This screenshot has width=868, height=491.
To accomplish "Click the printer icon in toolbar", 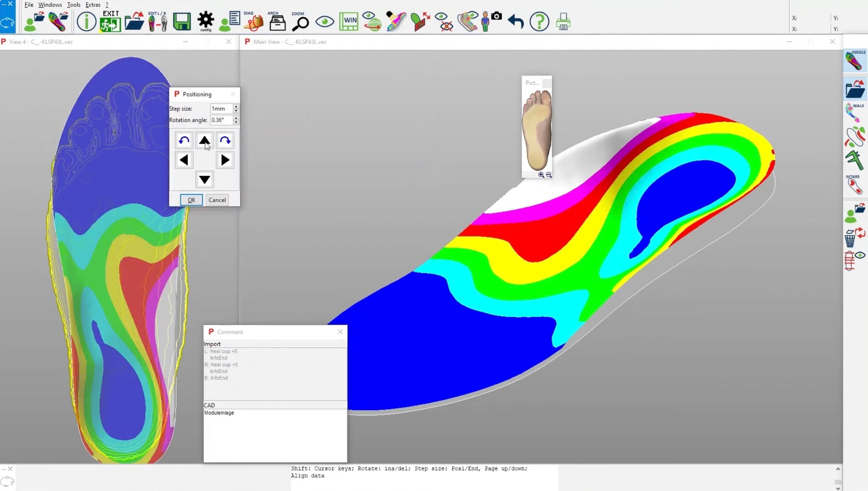I will pyautogui.click(x=563, y=22).
